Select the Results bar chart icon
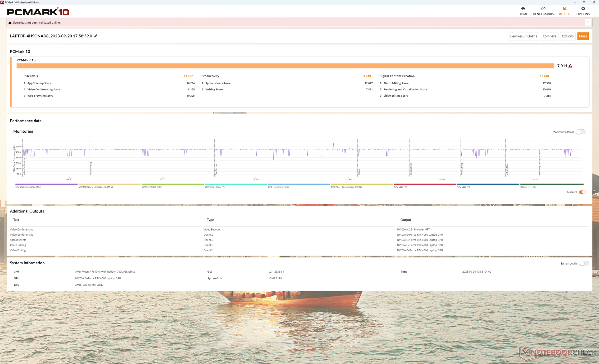The image size is (599, 364). click(x=565, y=9)
